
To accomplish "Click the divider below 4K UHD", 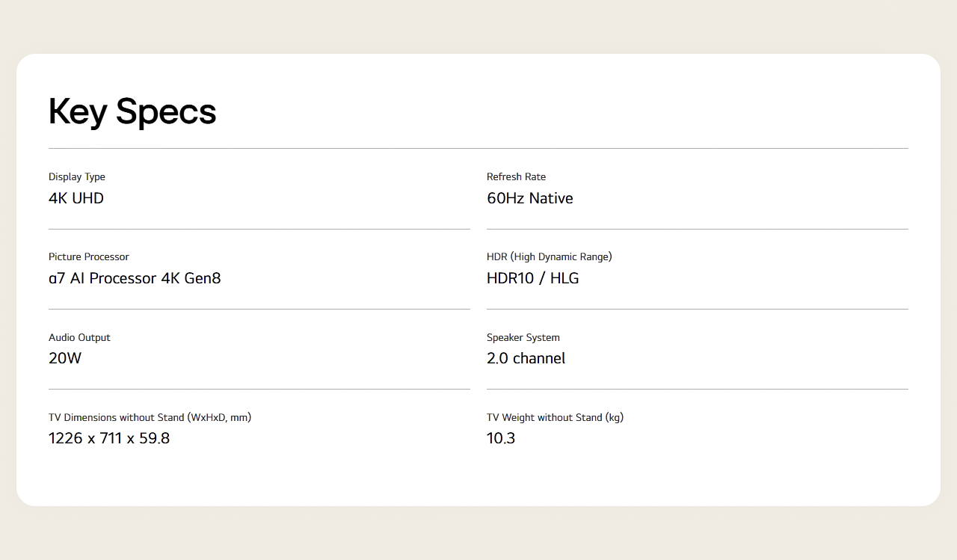I will (x=259, y=229).
